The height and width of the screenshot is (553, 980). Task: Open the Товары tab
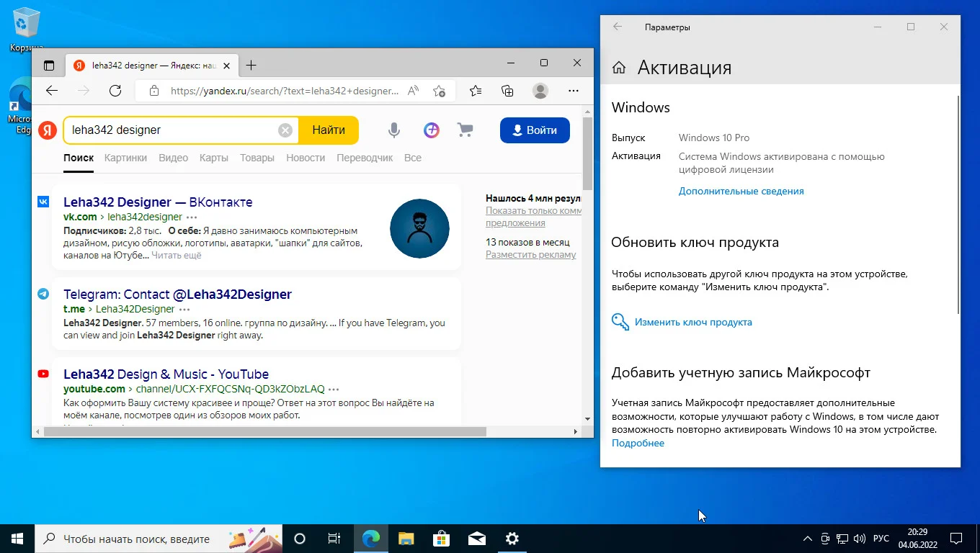click(257, 158)
